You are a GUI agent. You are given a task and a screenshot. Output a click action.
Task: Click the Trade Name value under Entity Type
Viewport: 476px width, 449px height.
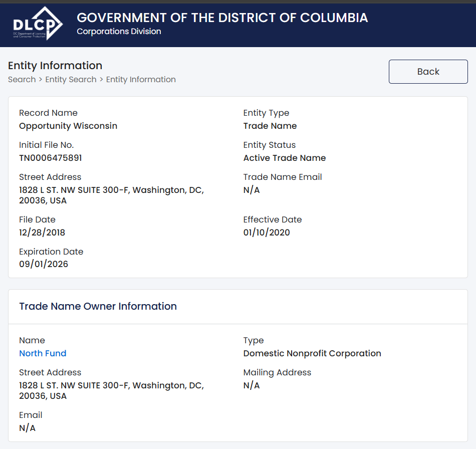click(270, 126)
